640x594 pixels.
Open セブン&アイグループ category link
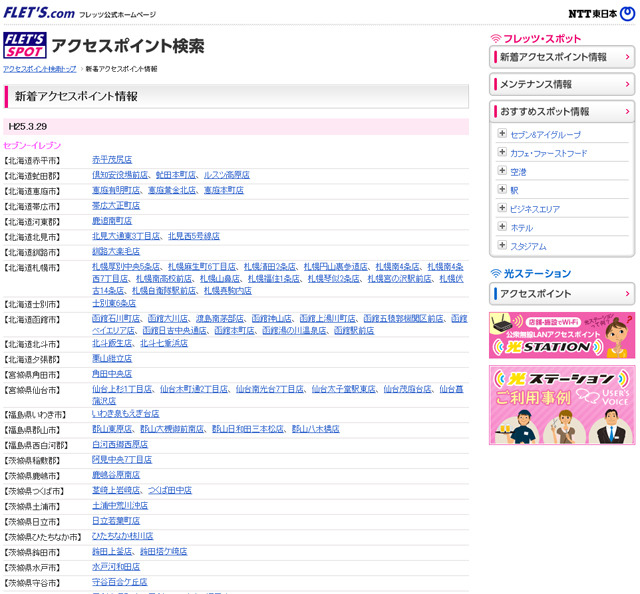coord(545,135)
